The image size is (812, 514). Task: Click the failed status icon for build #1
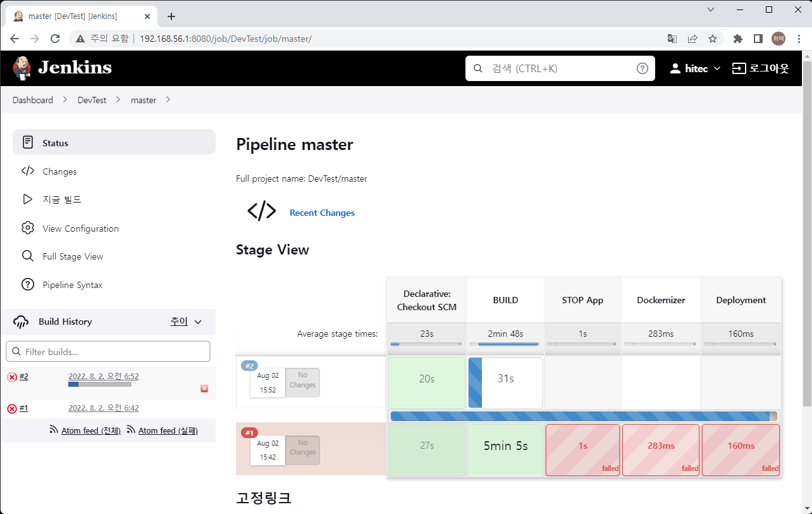coord(12,409)
